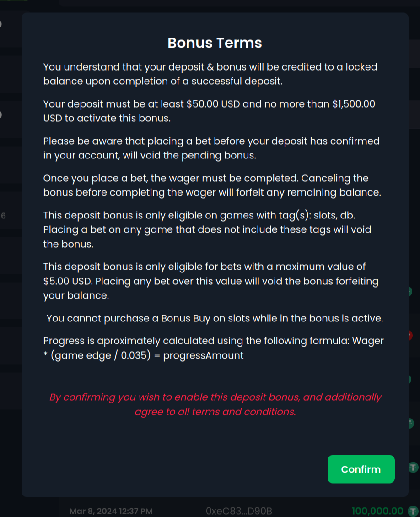The image size is (420, 517).
Task: Click the $5.00 maximum bet paragraph
Action: pos(211,281)
